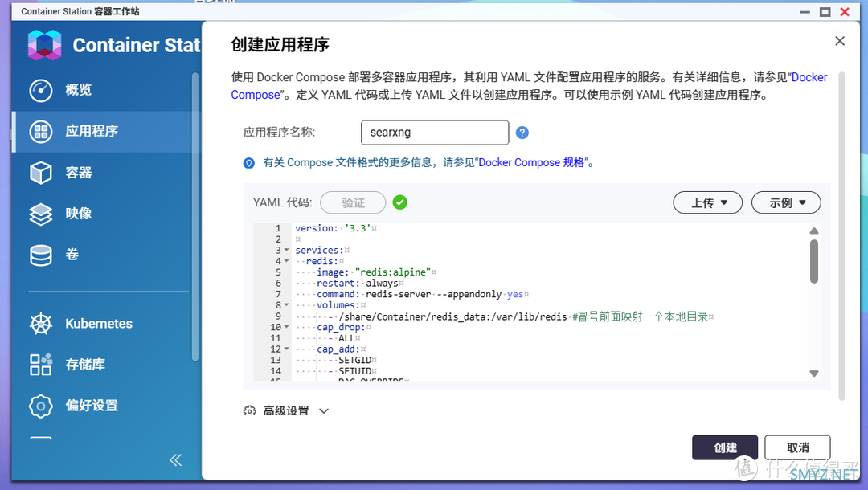
Task: Go to 概览 in the sidebar menu
Action: coord(78,90)
